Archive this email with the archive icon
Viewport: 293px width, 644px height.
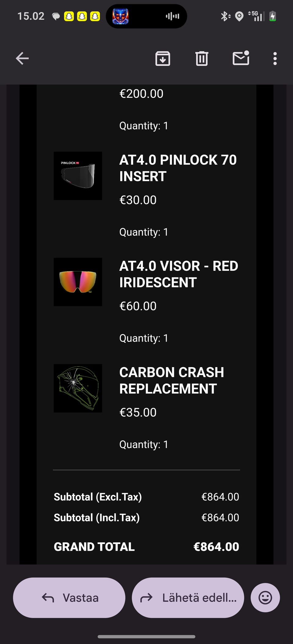(163, 58)
